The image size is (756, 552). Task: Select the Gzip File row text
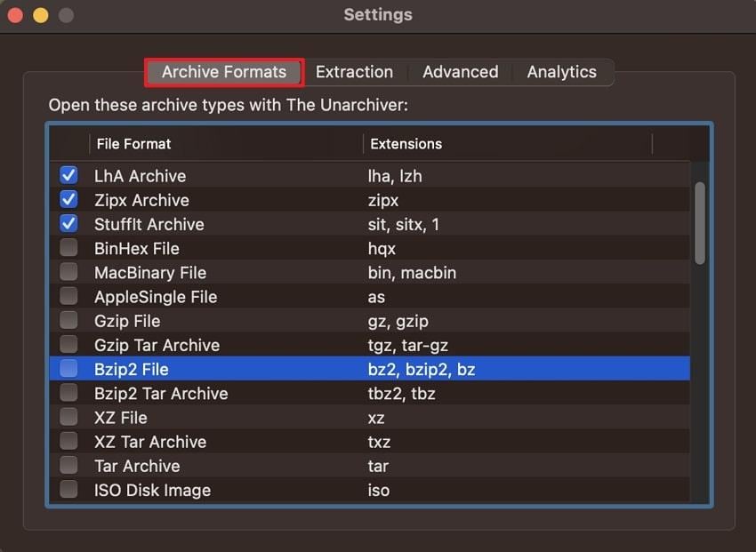click(x=127, y=321)
